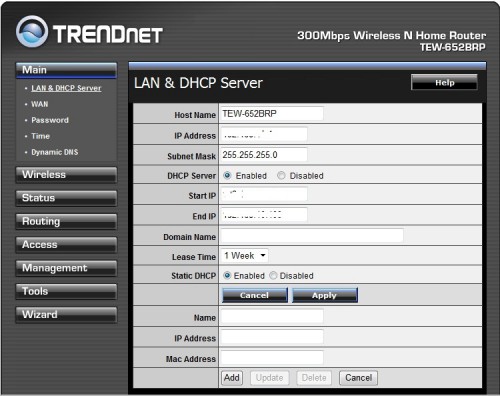The image size is (500, 396).
Task: Edit the Subnet Mask field
Action: (264, 155)
